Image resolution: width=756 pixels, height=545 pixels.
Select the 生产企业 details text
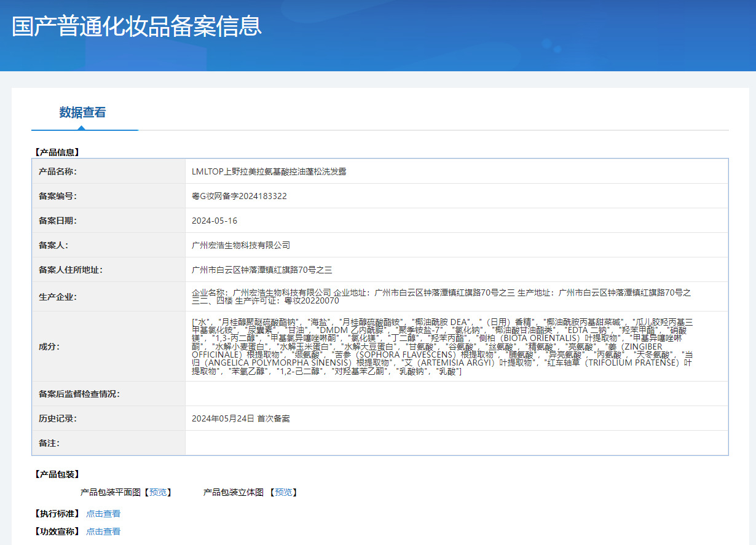[441, 297]
